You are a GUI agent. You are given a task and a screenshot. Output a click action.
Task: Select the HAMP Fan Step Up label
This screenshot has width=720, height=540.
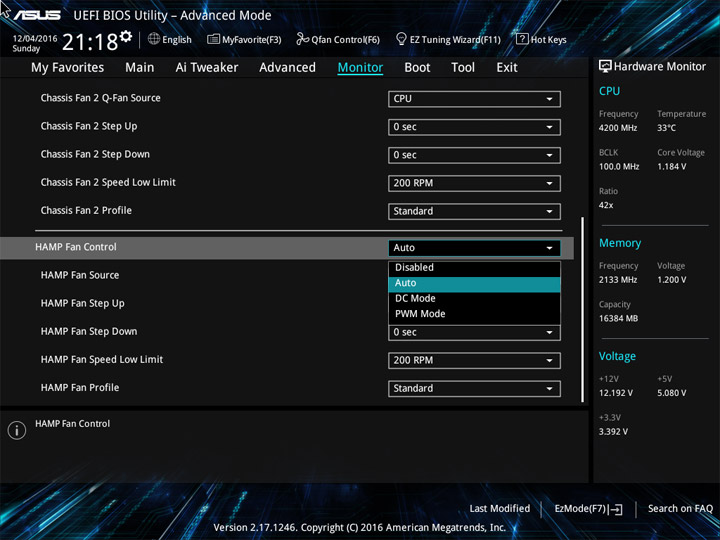(x=83, y=304)
